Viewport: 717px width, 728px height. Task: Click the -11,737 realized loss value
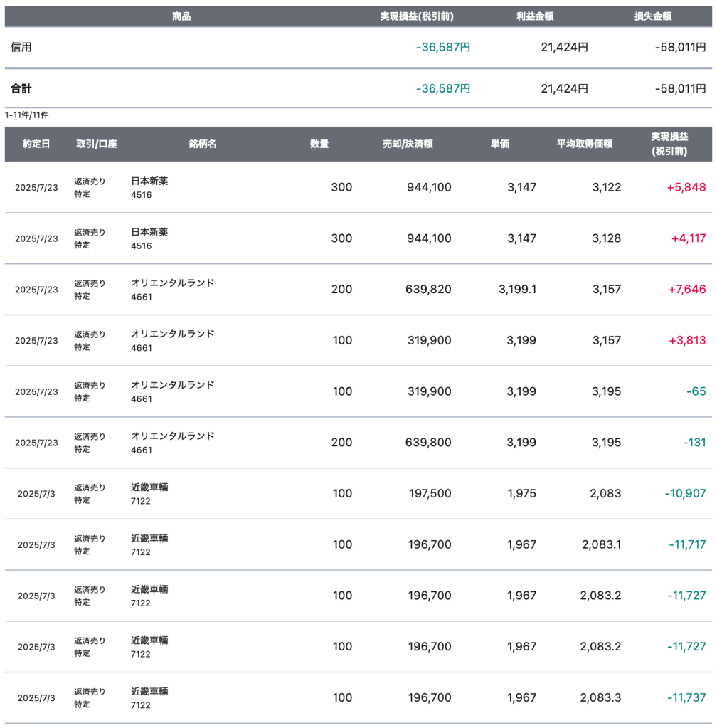click(x=685, y=697)
